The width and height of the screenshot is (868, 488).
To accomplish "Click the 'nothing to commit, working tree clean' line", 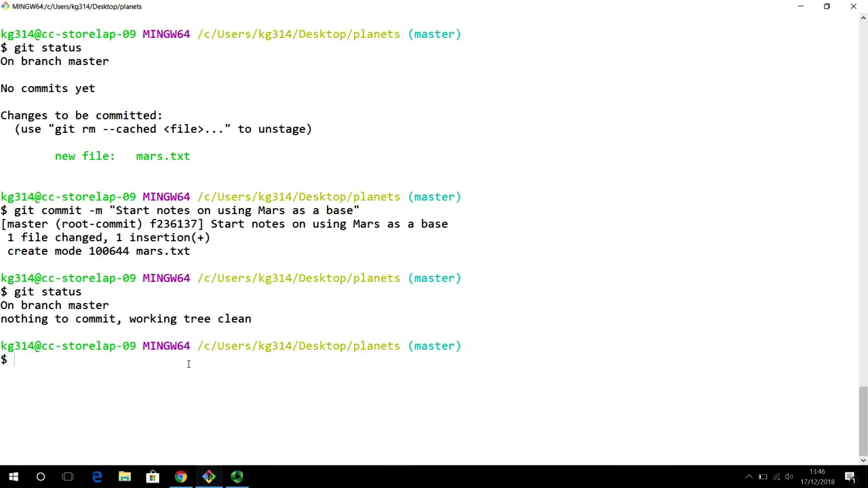I will coord(125,319).
